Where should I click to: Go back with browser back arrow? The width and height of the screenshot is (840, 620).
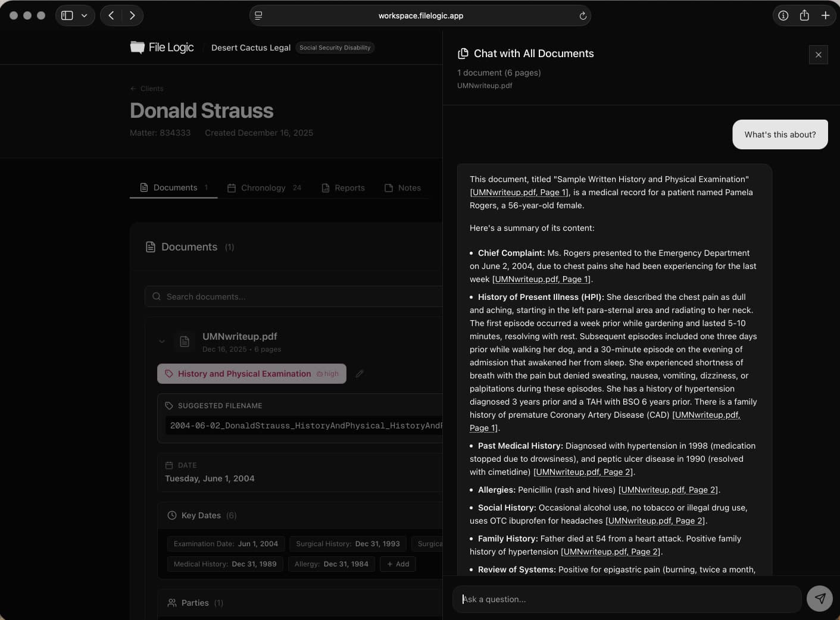pos(111,15)
